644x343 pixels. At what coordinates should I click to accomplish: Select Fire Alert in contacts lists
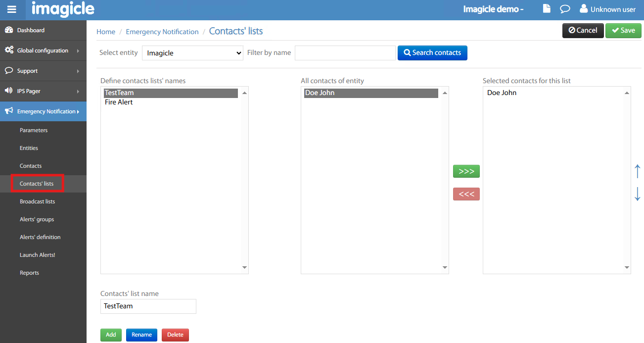119,102
